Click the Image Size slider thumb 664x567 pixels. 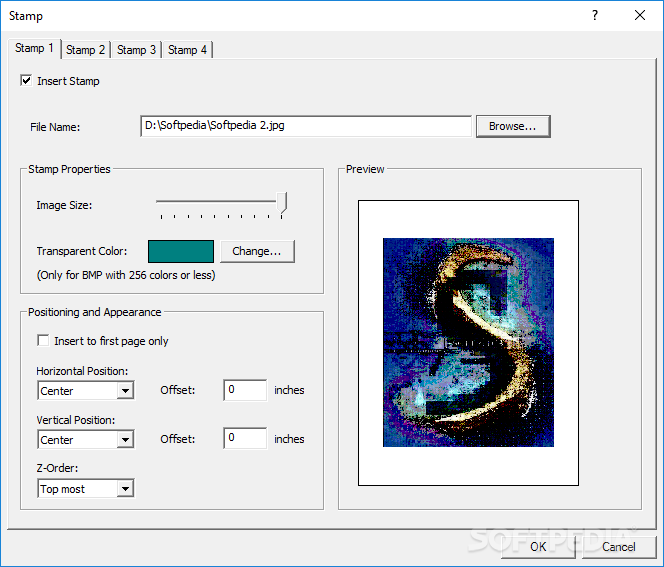coord(282,202)
